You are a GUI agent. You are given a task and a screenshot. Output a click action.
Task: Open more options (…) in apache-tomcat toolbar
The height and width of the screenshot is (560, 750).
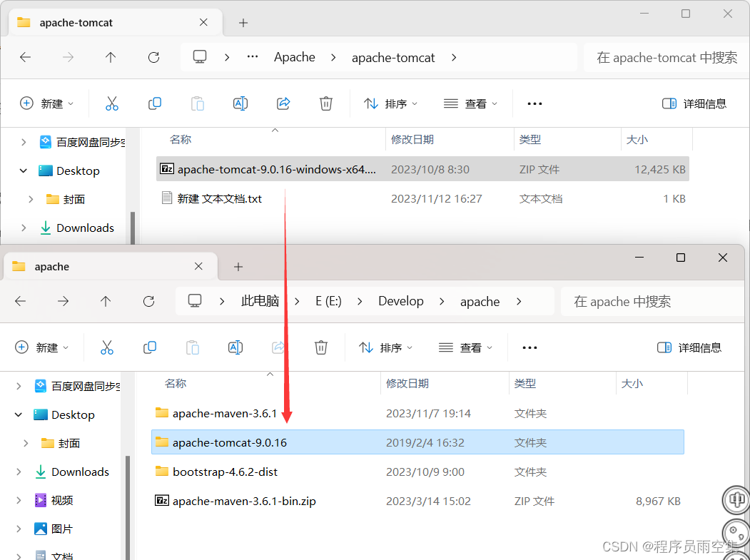(534, 103)
